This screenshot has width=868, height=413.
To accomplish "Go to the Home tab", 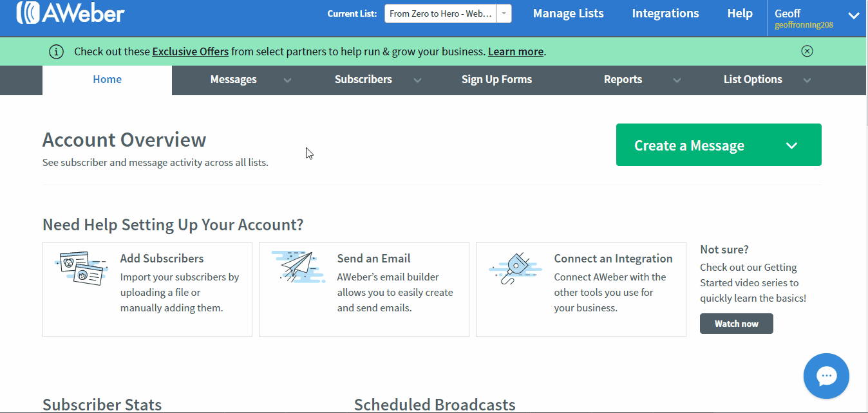I will 107,80.
